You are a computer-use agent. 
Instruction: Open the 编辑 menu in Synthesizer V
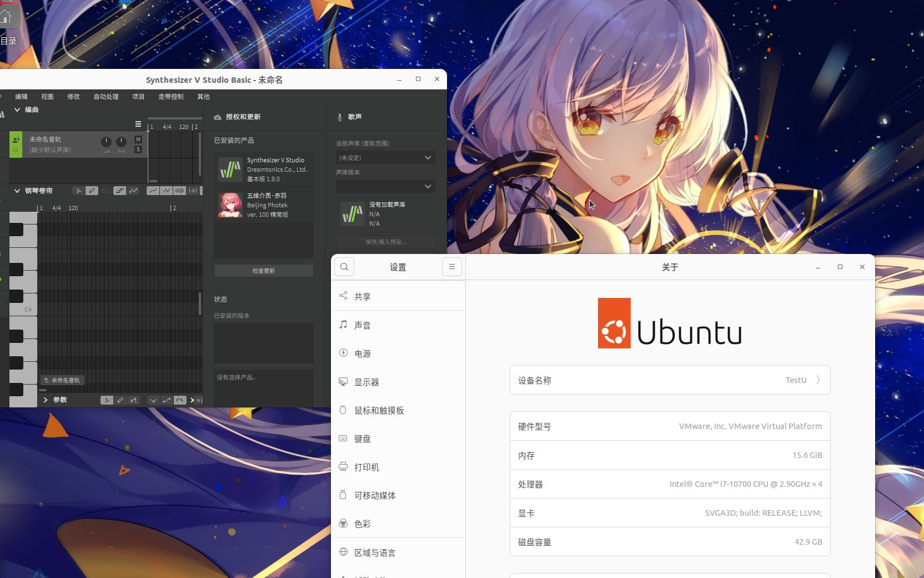point(21,97)
